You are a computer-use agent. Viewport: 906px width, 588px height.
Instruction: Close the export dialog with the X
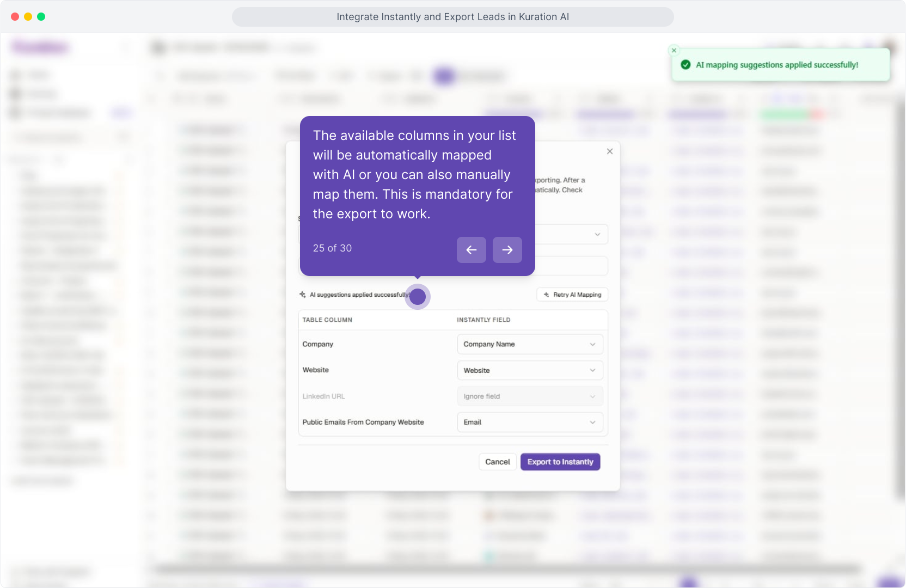[x=610, y=151]
